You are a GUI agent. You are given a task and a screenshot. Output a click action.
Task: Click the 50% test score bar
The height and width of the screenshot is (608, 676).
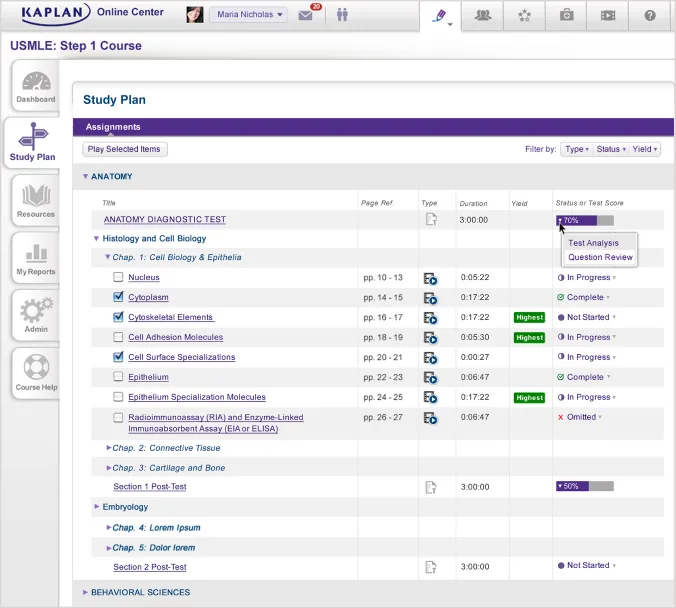[585, 486]
